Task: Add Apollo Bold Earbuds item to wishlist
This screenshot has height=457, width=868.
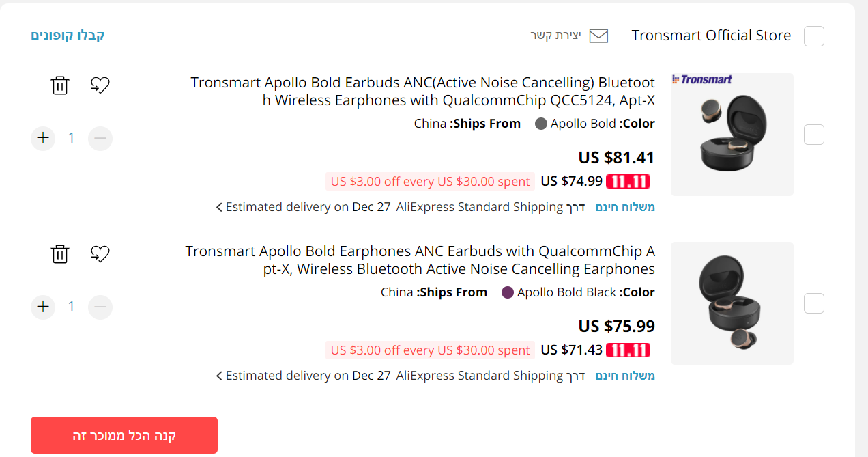Action: click(100, 85)
